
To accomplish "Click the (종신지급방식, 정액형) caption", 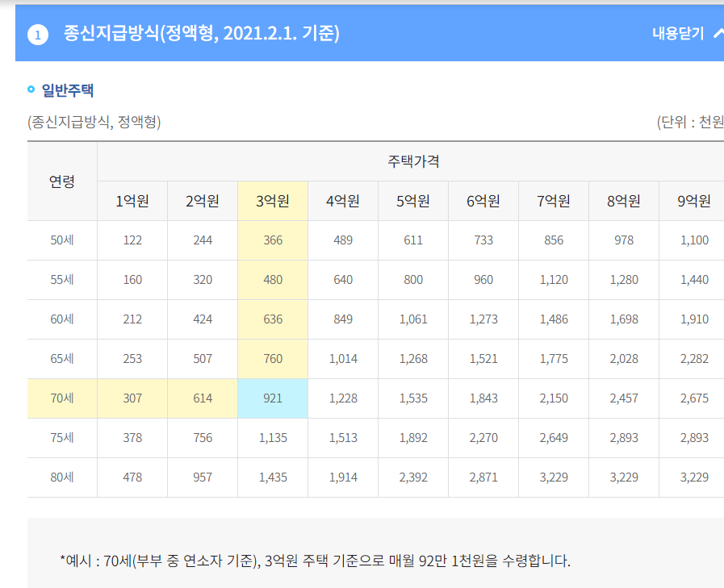I will point(94,122).
